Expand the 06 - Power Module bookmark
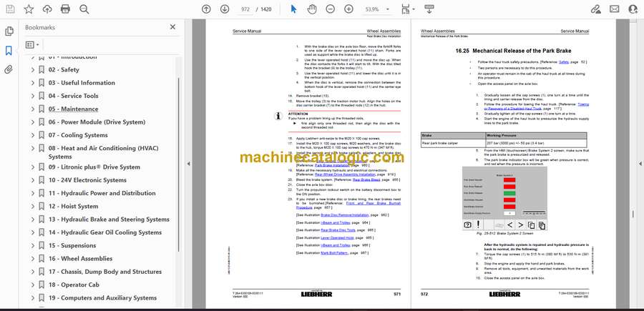 (33, 122)
